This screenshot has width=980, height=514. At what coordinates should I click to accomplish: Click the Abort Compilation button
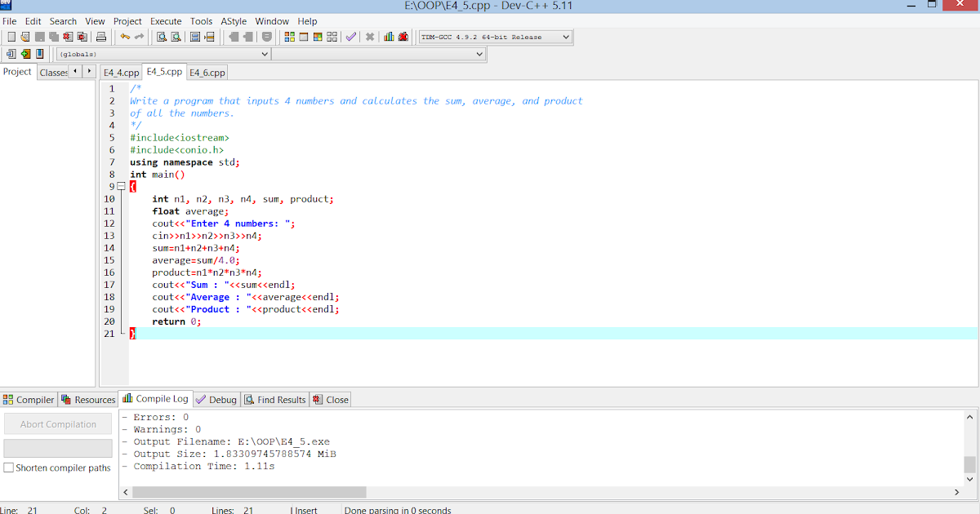[x=58, y=424]
